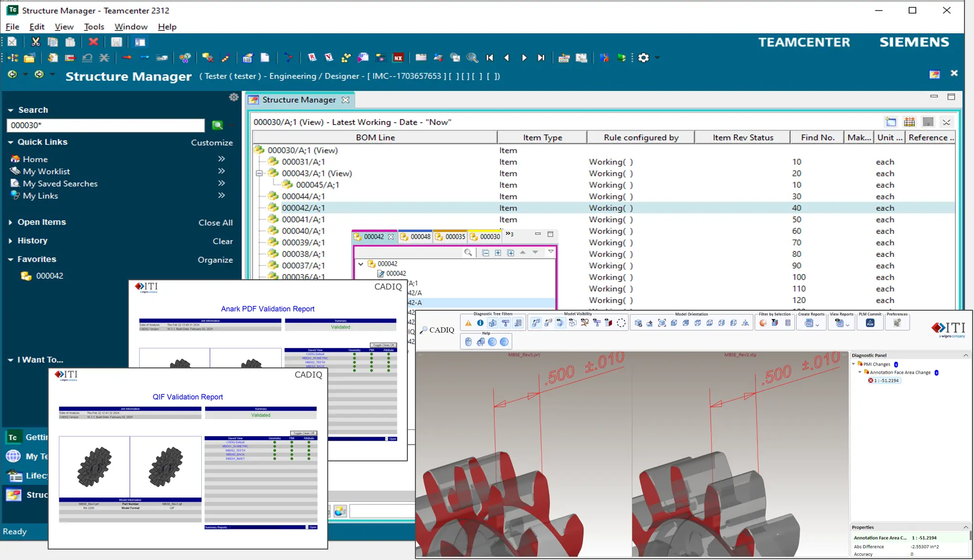974x560 pixels.
Task: Collapse the 000042 tree node
Action: point(361,264)
